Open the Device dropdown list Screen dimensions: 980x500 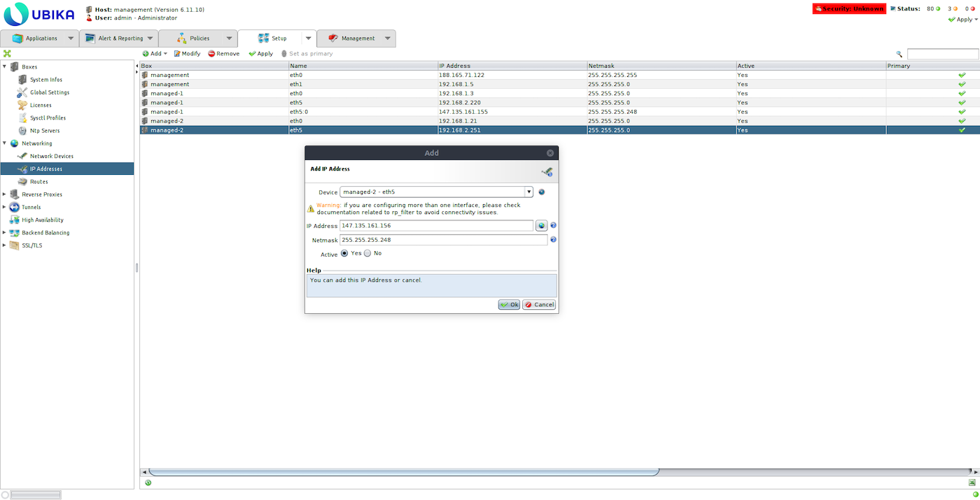coord(528,192)
